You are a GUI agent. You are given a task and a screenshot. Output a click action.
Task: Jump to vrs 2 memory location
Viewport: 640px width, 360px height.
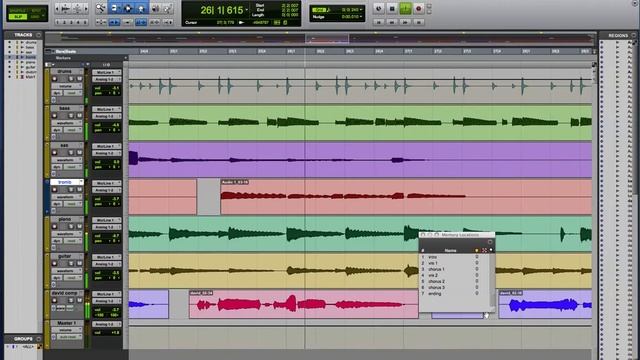coord(433,276)
